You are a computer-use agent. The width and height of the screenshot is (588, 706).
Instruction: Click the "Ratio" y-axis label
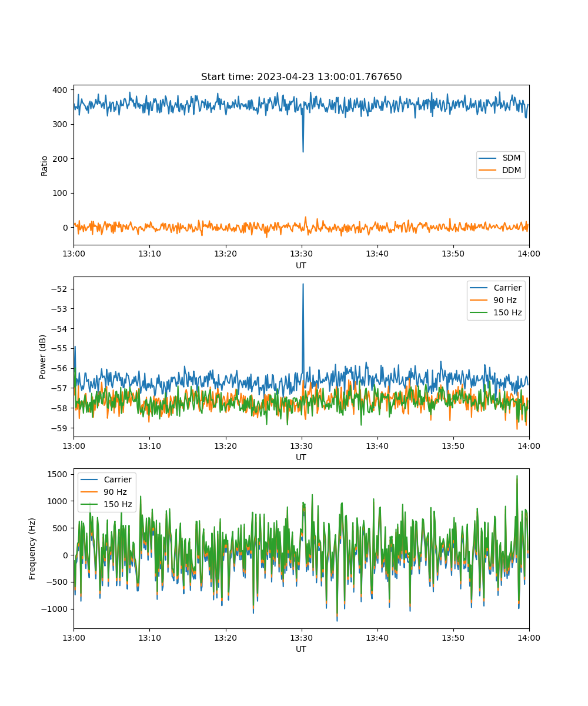[x=45, y=165]
